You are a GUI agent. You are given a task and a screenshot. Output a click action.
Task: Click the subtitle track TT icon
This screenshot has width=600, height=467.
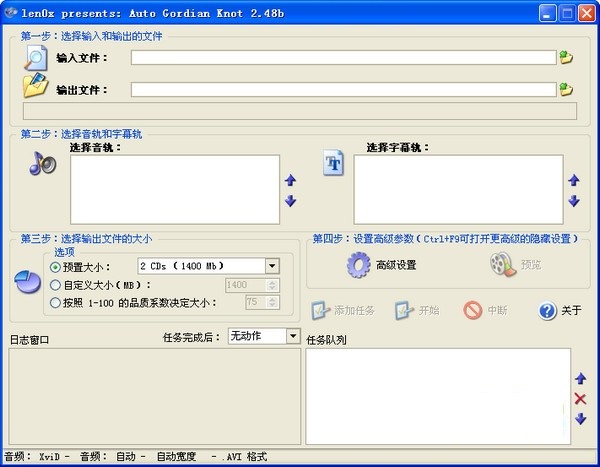pyautogui.click(x=333, y=163)
